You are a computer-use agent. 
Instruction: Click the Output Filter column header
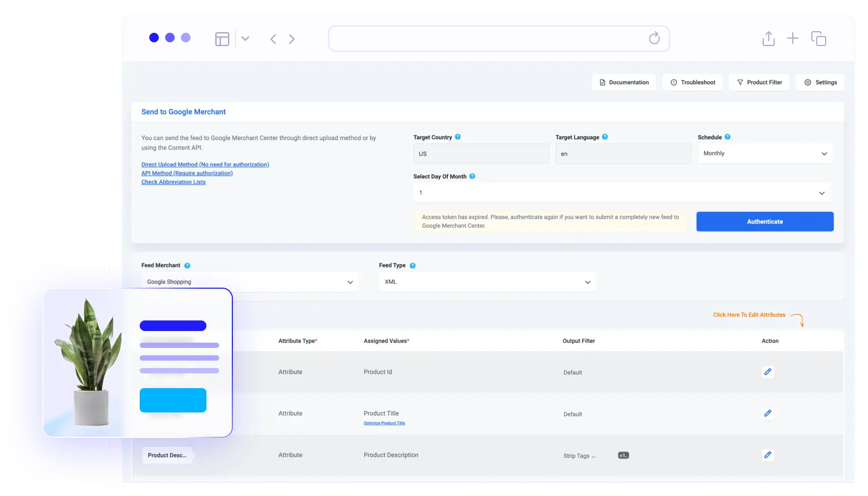(578, 341)
